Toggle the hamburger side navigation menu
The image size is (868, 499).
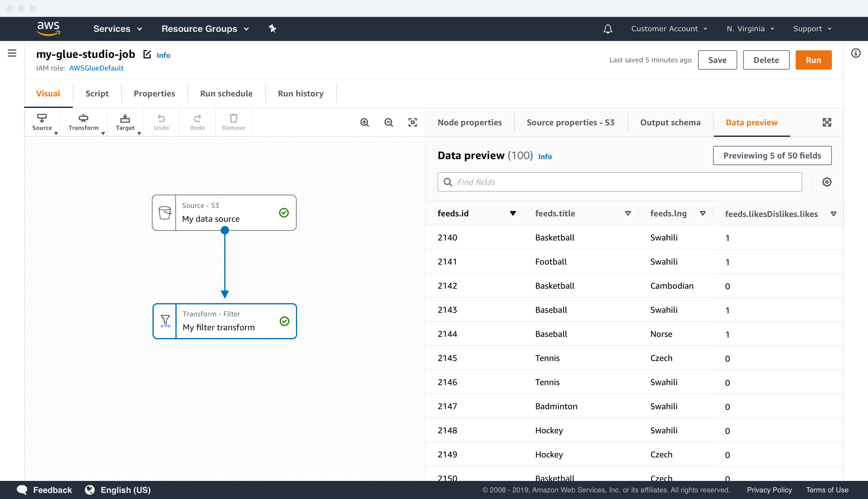point(12,53)
